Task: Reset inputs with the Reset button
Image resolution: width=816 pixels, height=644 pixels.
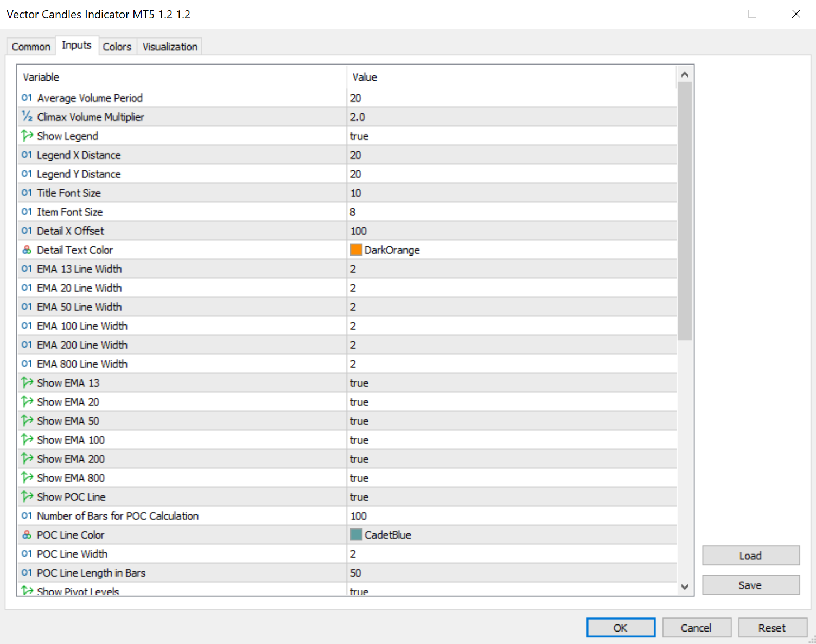Action: tap(772, 628)
